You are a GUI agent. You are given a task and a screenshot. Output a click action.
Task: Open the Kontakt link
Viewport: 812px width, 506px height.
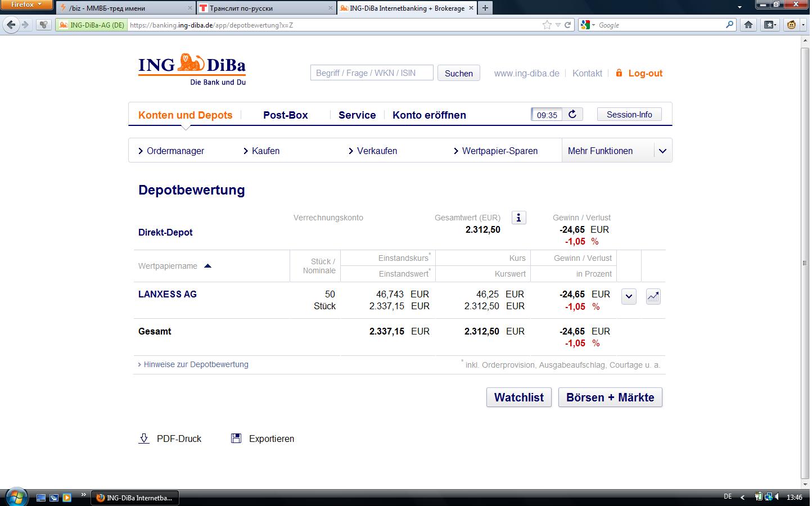(587, 73)
